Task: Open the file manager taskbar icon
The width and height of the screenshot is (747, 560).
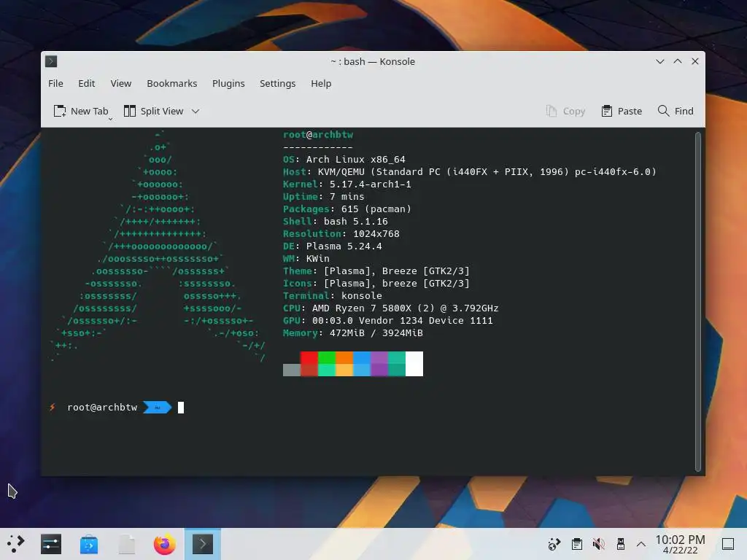Action: tap(127, 544)
